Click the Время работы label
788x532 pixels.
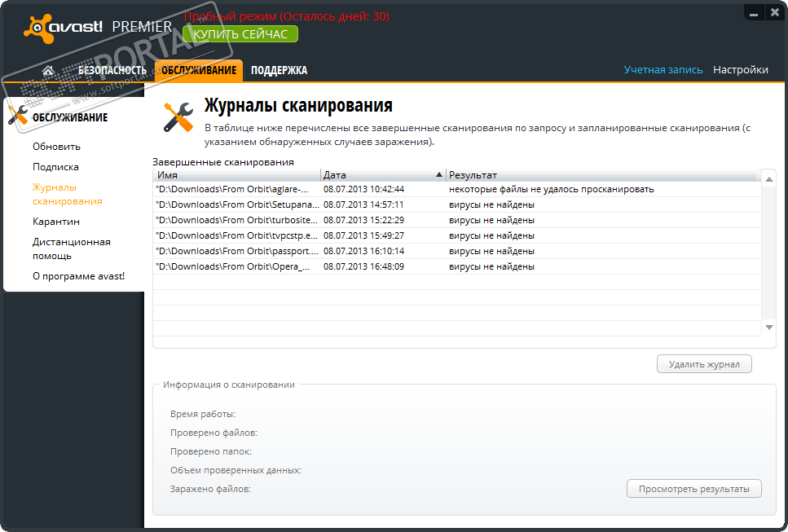click(203, 415)
